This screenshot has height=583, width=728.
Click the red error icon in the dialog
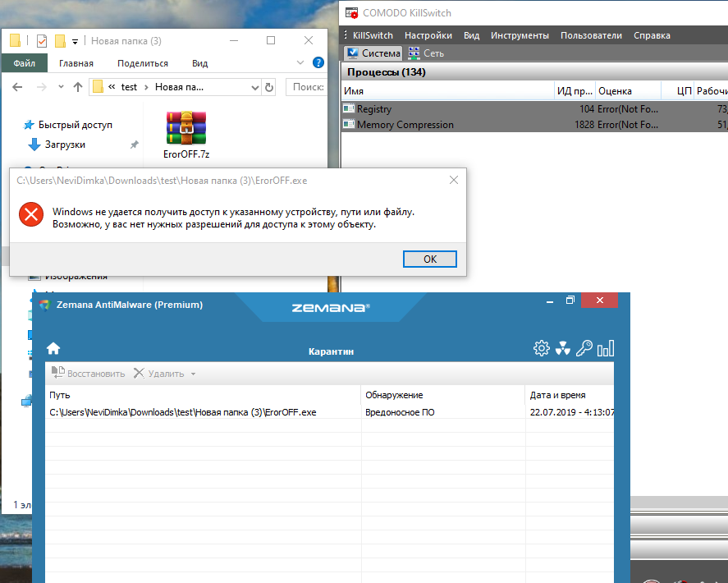pos(31,214)
